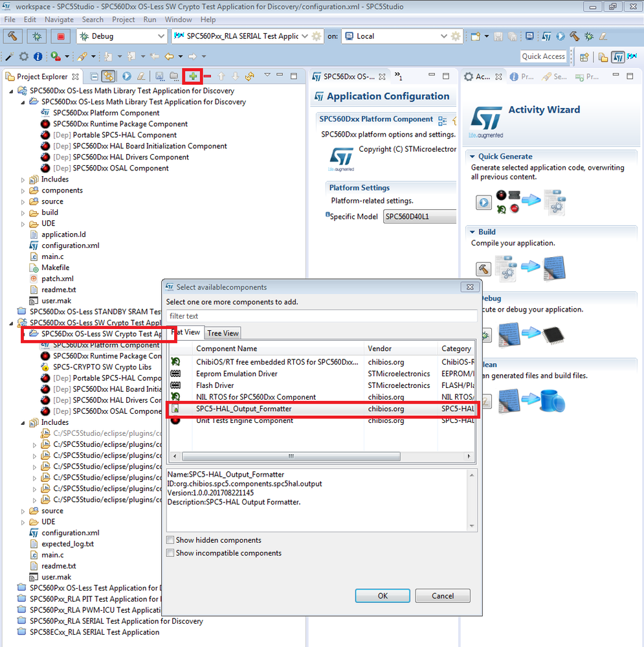Click the Save All icon in main toolbar

pos(513,36)
